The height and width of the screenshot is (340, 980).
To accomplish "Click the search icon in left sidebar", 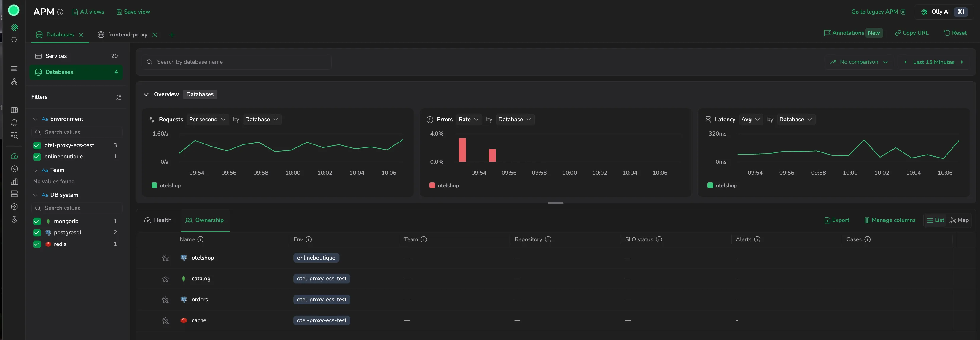I will point(14,40).
